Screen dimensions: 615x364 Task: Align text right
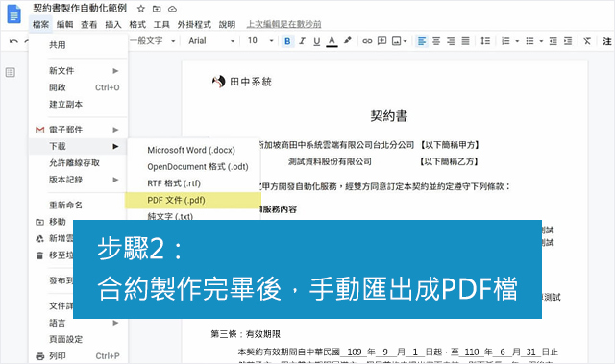click(x=451, y=41)
